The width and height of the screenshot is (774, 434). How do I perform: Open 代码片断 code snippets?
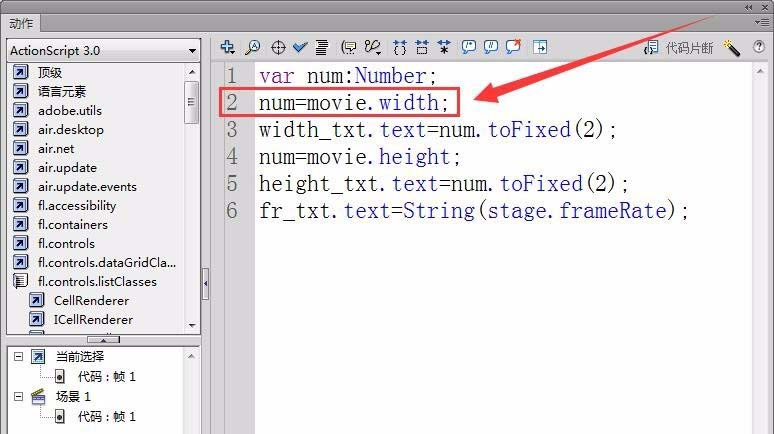coord(679,48)
